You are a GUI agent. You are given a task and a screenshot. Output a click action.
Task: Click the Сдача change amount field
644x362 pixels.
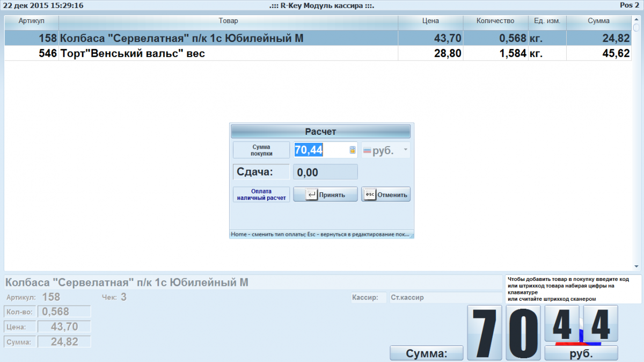pyautogui.click(x=325, y=172)
